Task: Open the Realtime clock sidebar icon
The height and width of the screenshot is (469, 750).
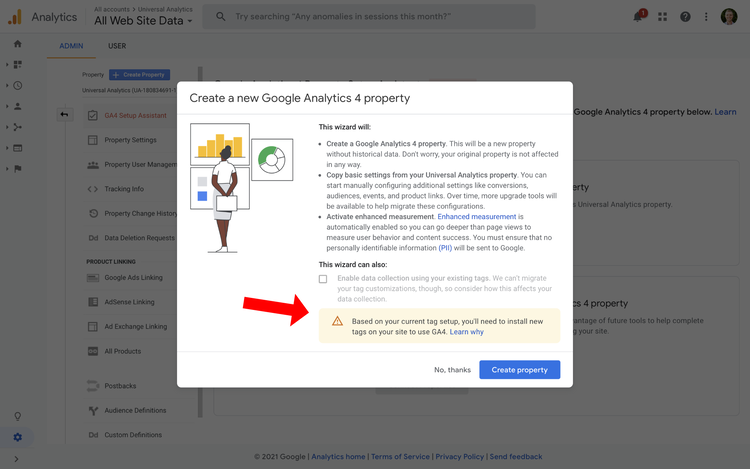Action: point(18,86)
